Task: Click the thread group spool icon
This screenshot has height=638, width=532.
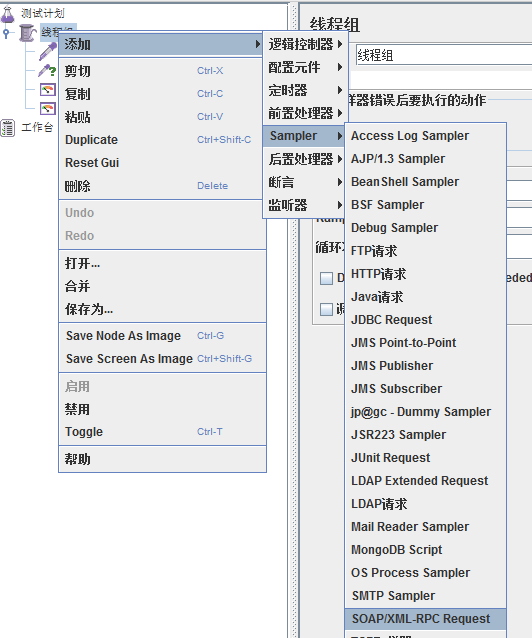Action: tap(27, 33)
